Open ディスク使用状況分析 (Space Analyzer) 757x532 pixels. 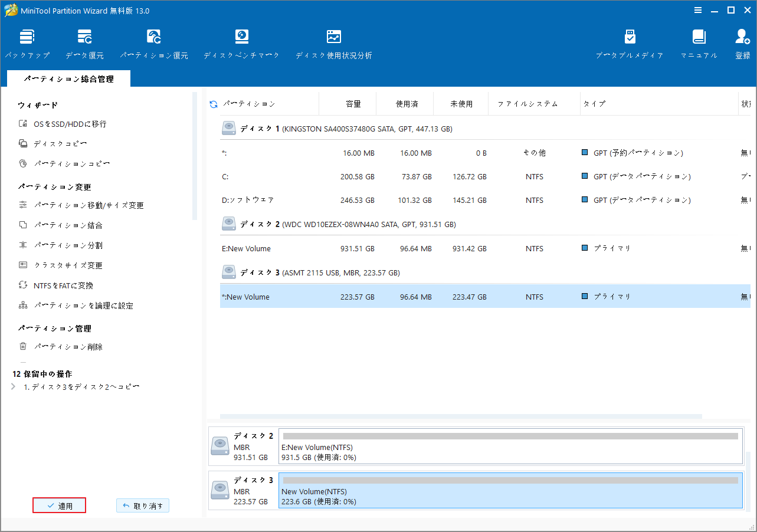(x=333, y=42)
